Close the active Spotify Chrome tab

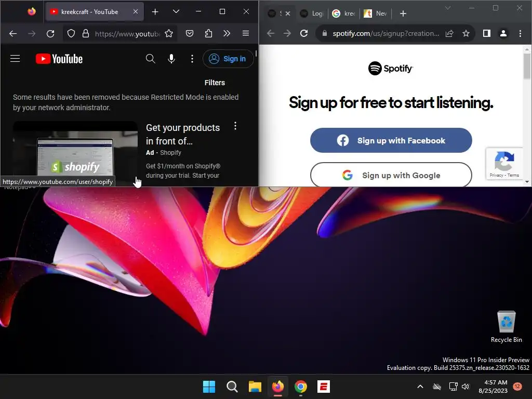288,14
